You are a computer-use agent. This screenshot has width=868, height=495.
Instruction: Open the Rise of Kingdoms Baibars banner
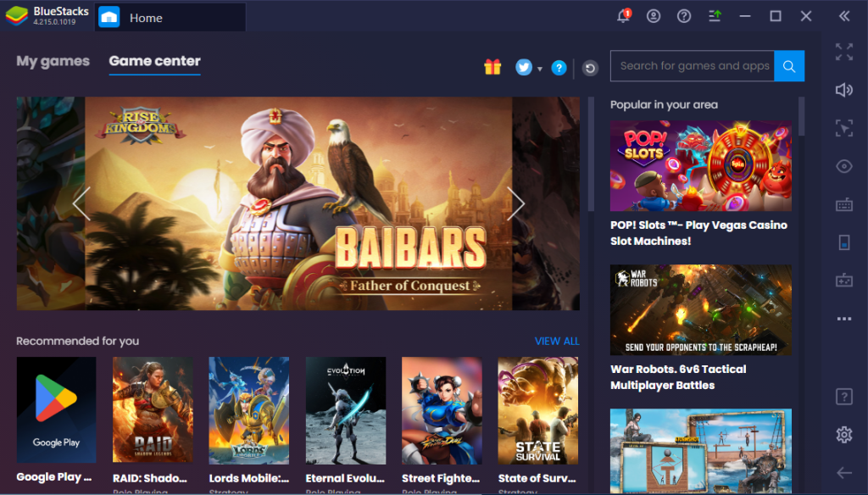tap(298, 203)
